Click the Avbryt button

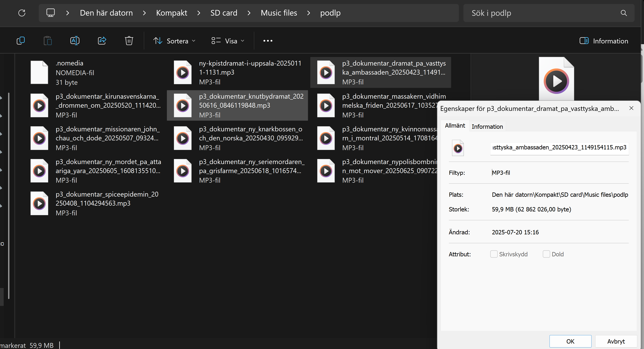point(616,341)
